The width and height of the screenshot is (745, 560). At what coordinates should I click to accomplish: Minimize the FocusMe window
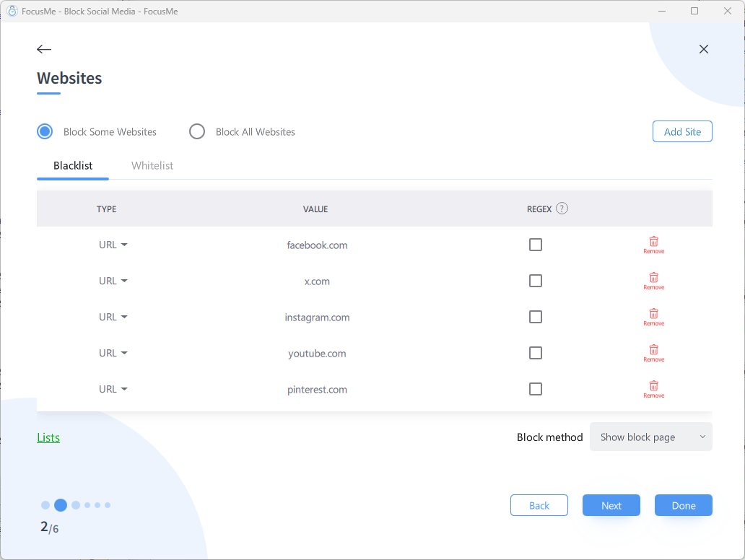[661, 11]
